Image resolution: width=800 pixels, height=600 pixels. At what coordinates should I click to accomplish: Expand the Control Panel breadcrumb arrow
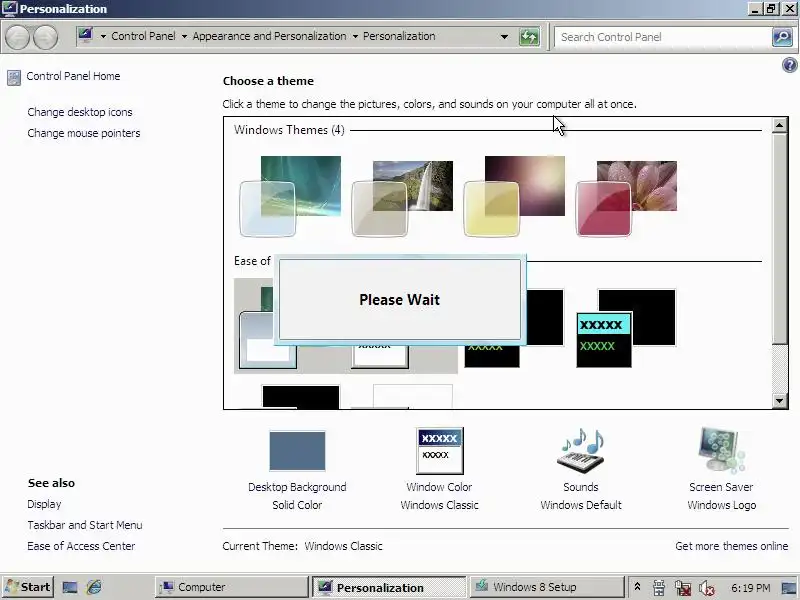click(184, 37)
